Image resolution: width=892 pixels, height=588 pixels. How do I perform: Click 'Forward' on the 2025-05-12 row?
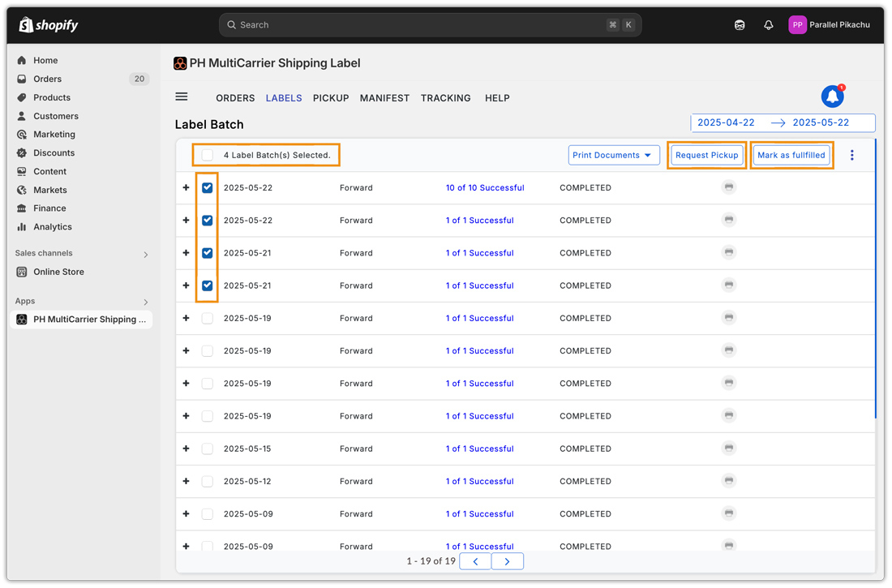pyautogui.click(x=356, y=482)
